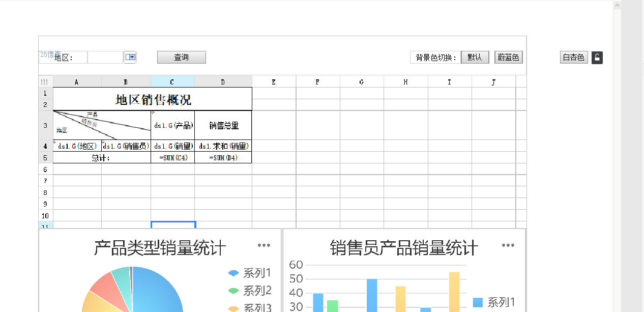Click the 默认 background button
Screen dimensions: 644x312
(475, 58)
